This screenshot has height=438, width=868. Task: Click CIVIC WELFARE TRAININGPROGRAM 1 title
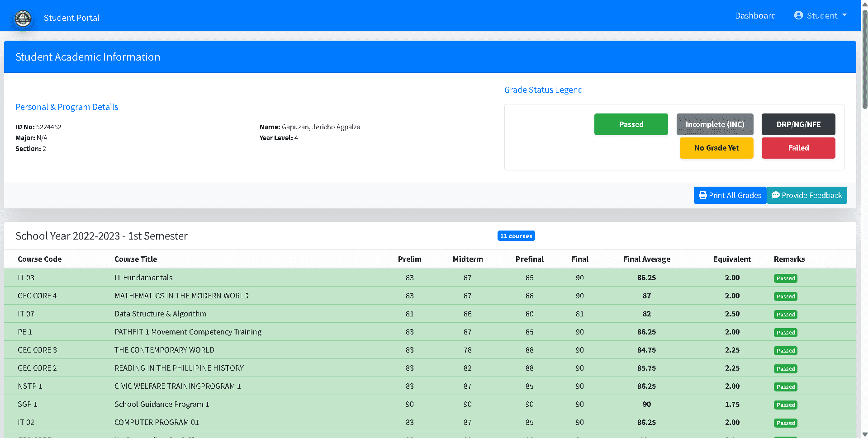[178, 386]
